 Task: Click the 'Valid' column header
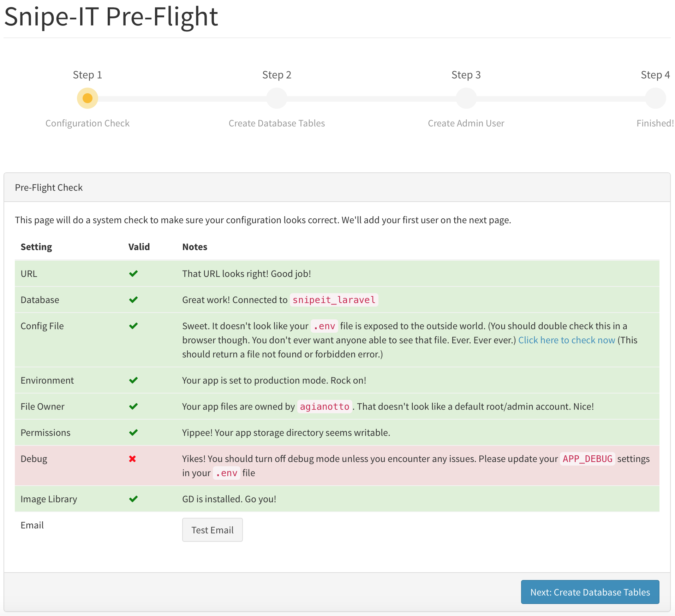(139, 247)
